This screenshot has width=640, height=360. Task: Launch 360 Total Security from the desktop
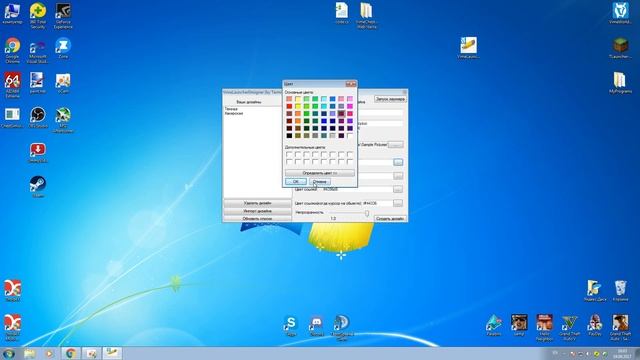38,16
